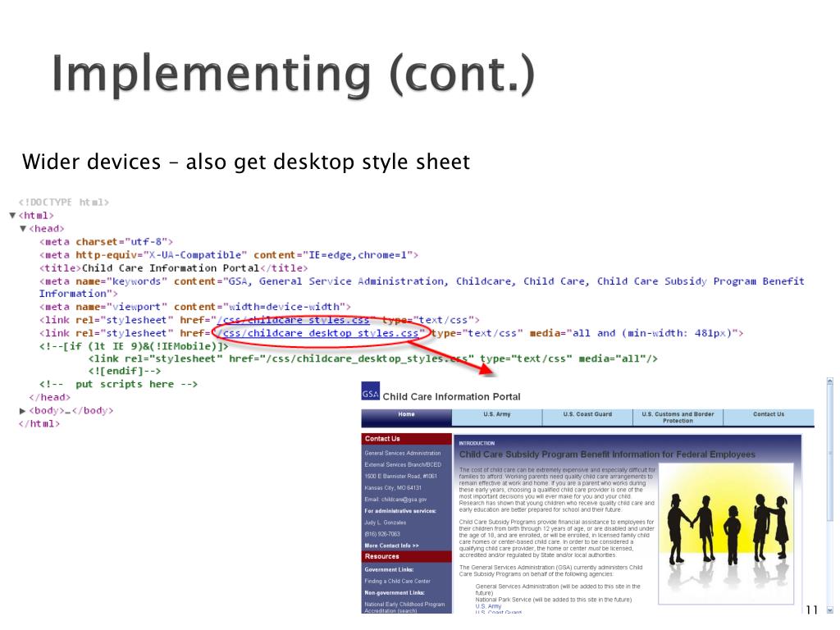
Task: Follow the /css/childcare_styles.css href link
Action: [293, 320]
